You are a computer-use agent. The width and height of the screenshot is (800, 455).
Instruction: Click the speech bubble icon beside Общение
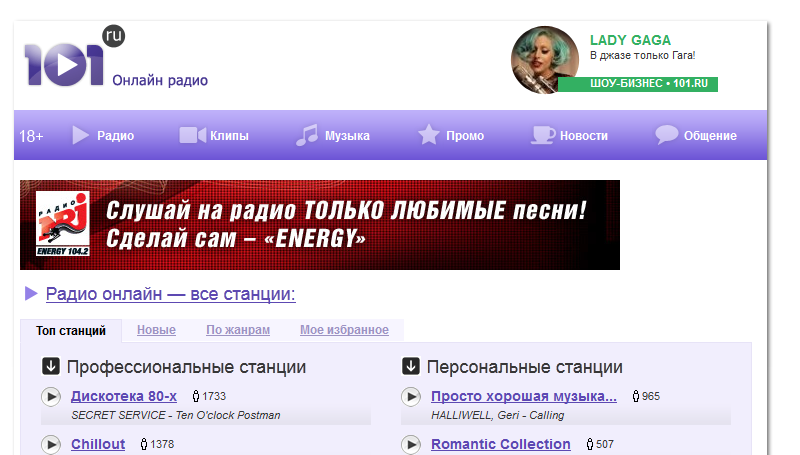click(x=666, y=135)
